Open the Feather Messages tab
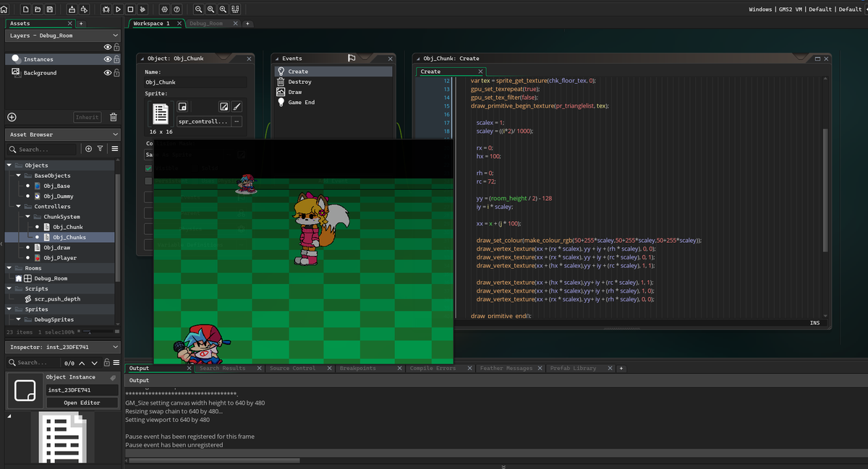This screenshot has height=469, width=868. coord(506,369)
